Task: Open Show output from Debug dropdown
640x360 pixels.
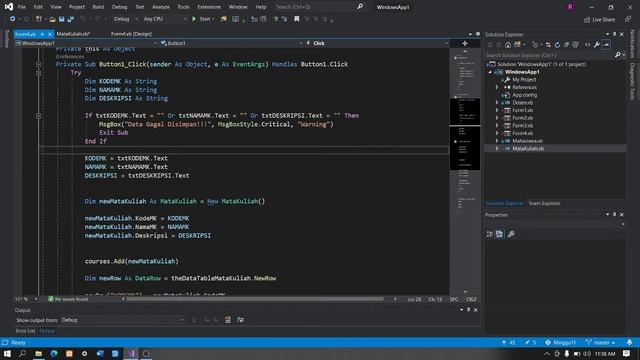Action: point(122,320)
